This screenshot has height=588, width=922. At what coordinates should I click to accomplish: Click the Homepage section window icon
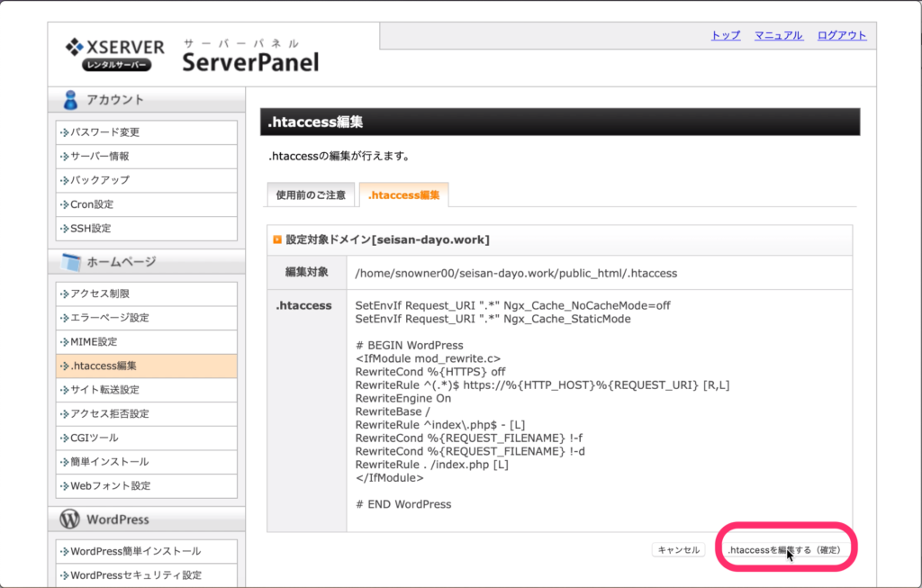tap(71, 262)
